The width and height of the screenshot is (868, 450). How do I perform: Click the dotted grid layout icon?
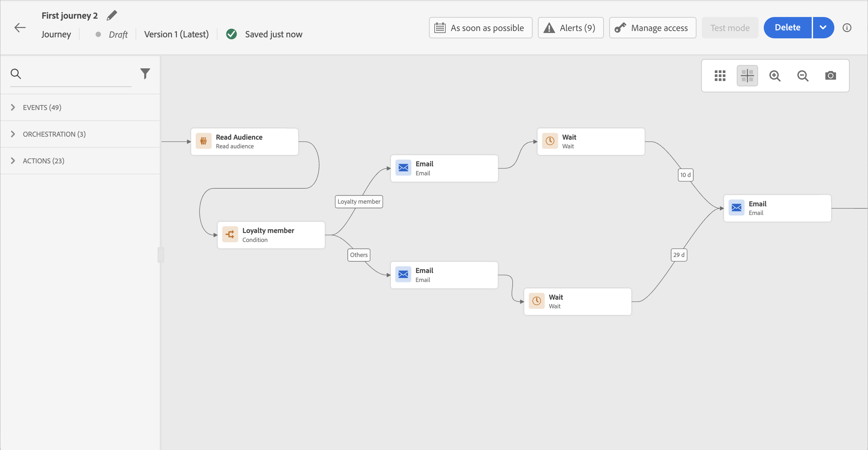click(720, 76)
